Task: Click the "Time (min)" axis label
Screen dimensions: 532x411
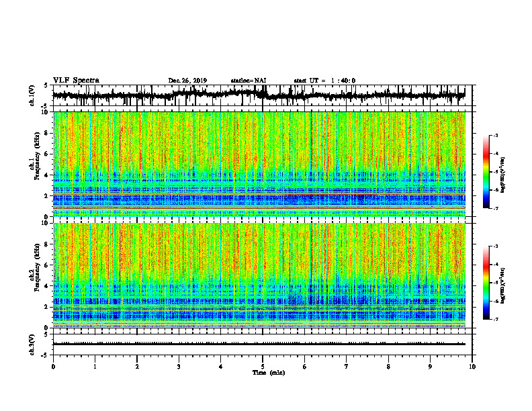Action: click(x=269, y=373)
